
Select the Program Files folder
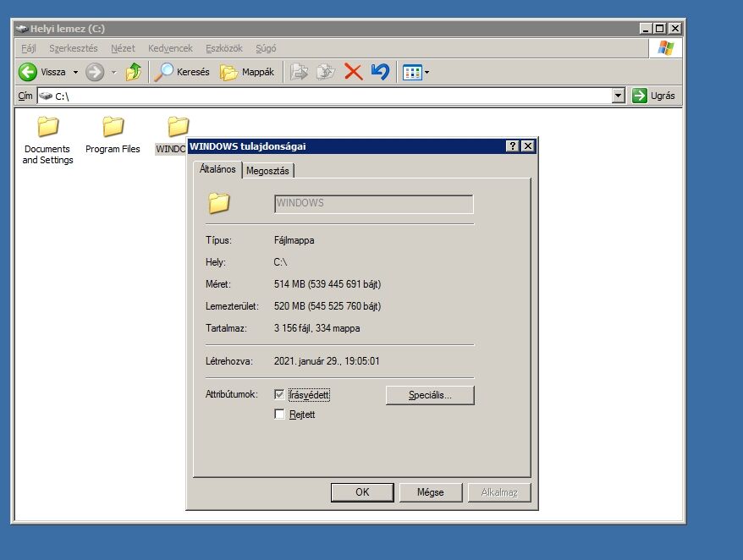(113, 135)
